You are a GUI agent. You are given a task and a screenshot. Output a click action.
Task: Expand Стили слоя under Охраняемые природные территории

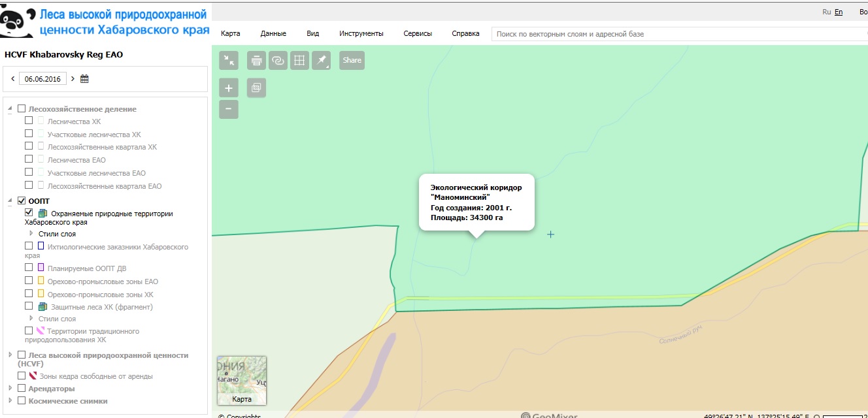click(31, 233)
